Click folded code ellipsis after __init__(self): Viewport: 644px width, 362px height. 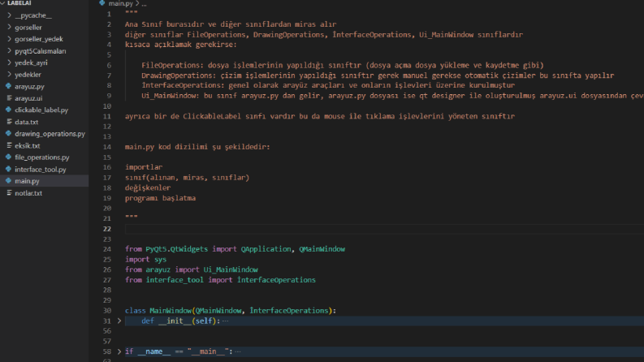pos(225,321)
